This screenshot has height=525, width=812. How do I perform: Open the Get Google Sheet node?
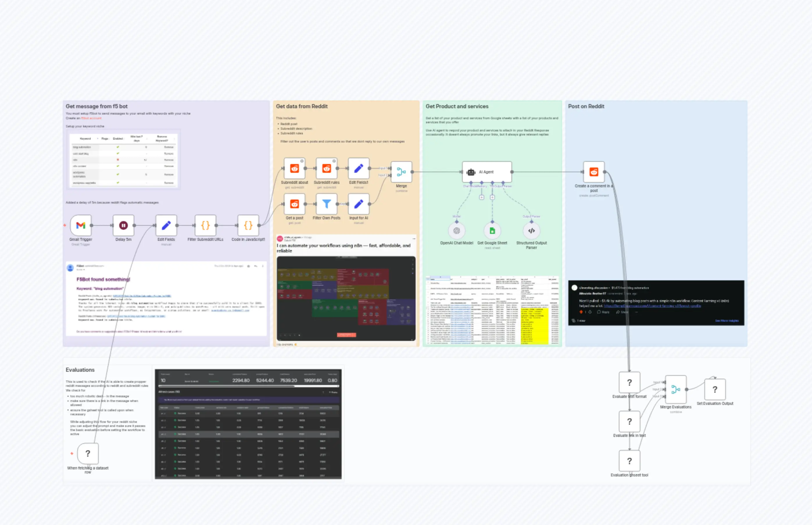coord(492,231)
